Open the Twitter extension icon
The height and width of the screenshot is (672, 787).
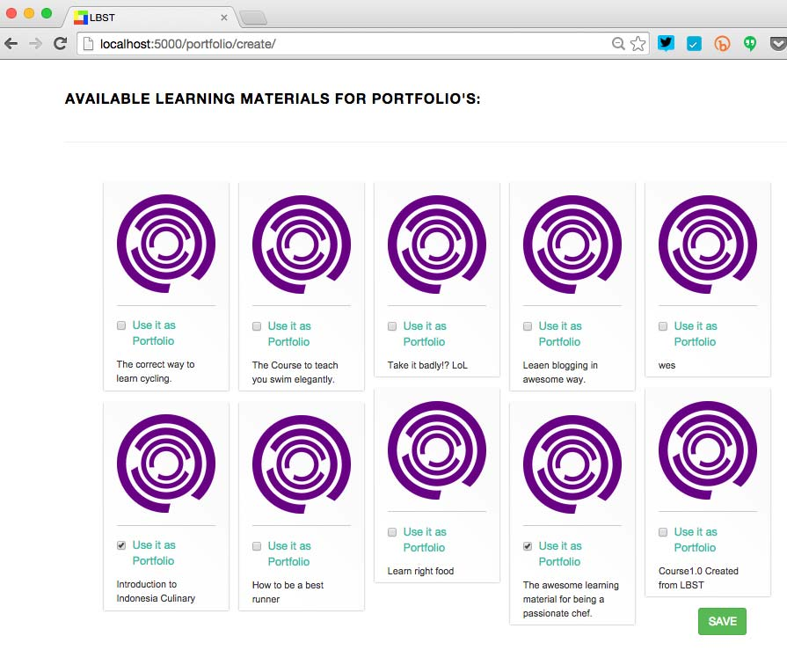click(666, 44)
